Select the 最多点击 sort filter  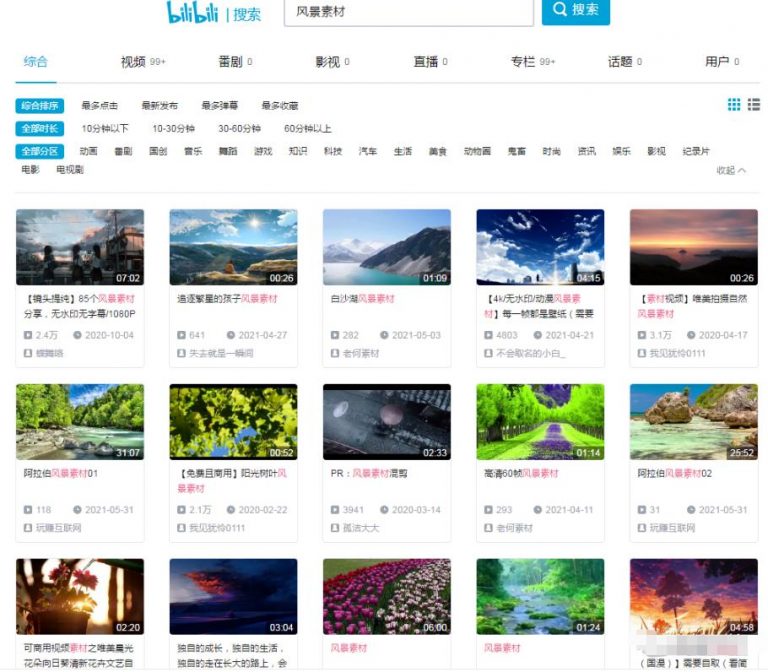point(100,105)
